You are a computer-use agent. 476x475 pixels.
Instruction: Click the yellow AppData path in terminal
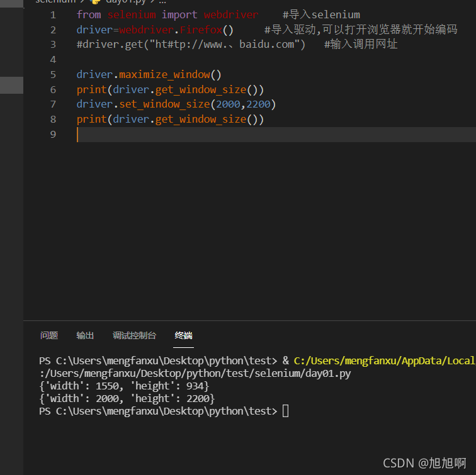[x=384, y=360]
